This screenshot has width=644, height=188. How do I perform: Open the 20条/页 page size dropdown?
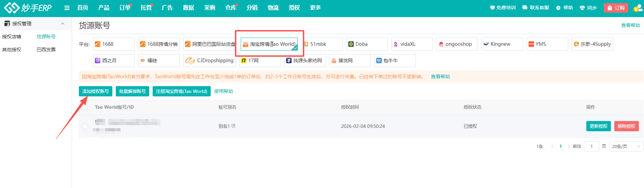point(626,146)
